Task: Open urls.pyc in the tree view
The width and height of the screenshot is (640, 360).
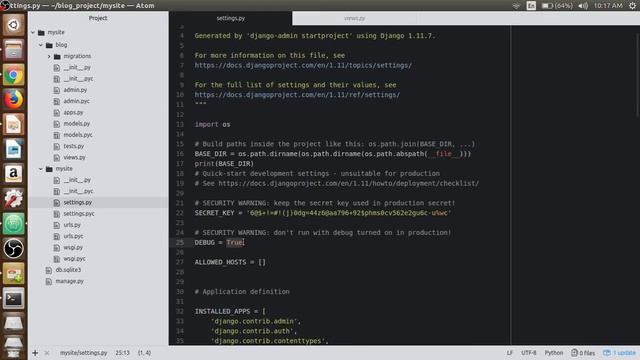Action: (x=73, y=236)
